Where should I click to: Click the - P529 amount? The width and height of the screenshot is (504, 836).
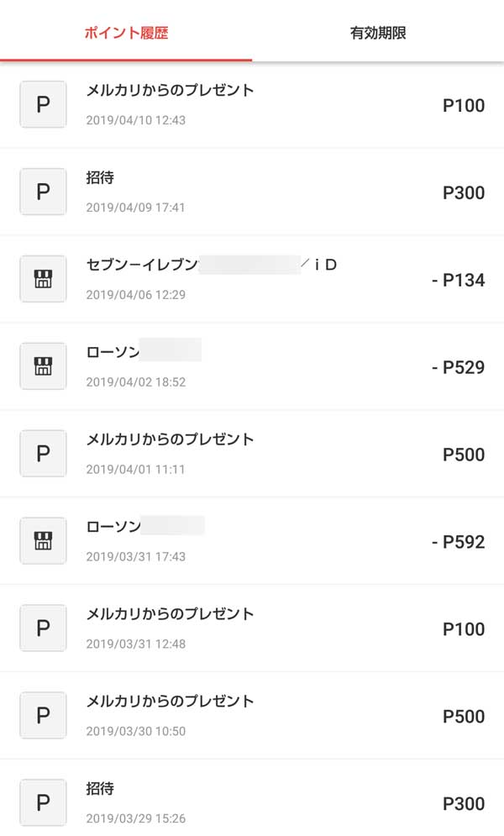(x=458, y=368)
